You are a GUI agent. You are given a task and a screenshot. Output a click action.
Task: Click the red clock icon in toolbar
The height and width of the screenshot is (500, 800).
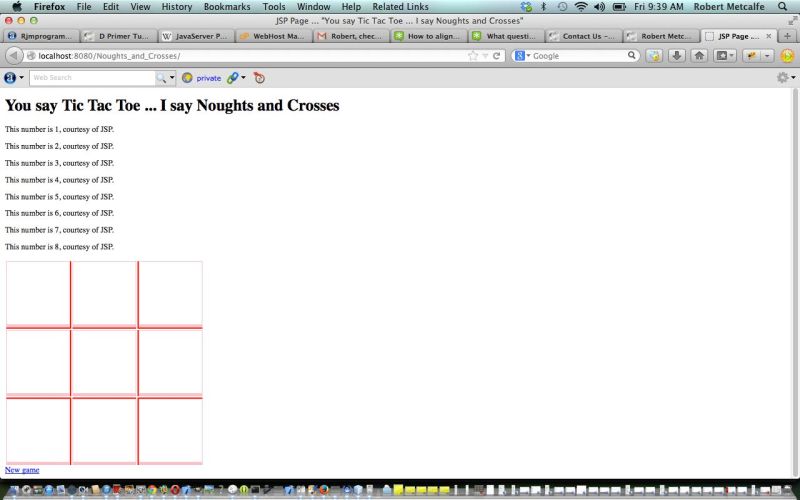pos(259,78)
